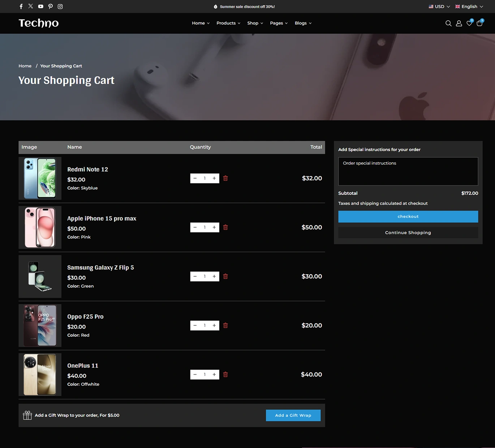Expand the Pages menu
Screen dimensions: 495x448
[279, 23]
